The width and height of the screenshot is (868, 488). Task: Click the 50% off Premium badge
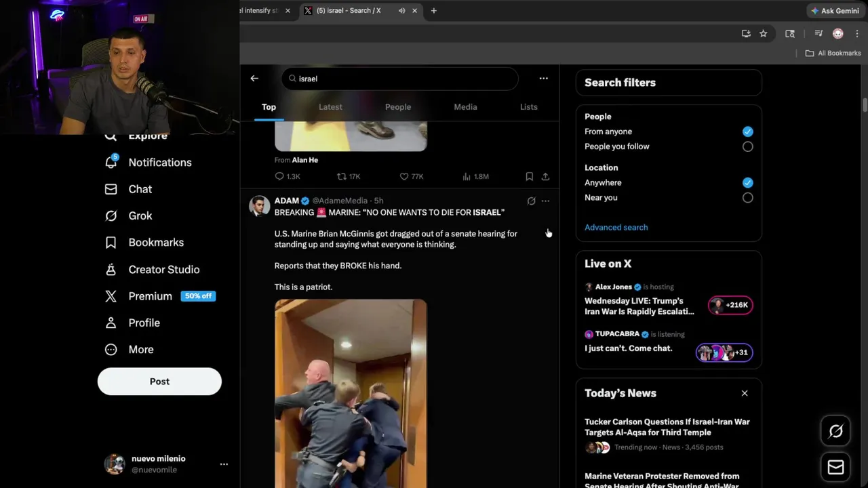point(198,296)
